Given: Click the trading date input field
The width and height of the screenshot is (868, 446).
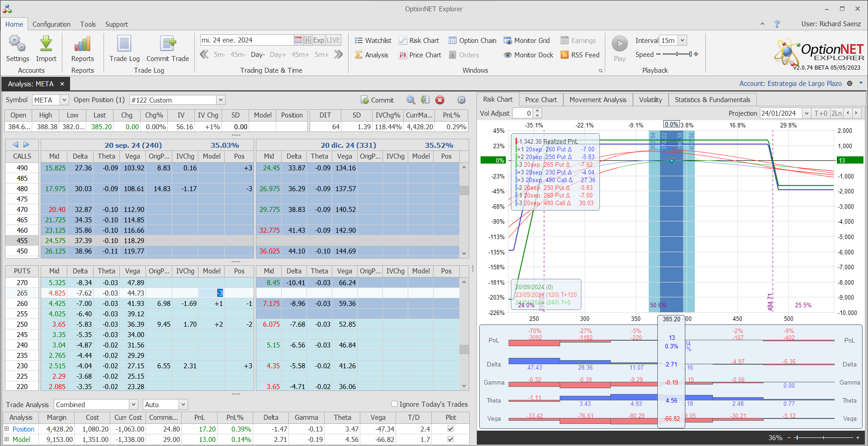Looking at the screenshot, I should pyautogui.click(x=247, y=40).
